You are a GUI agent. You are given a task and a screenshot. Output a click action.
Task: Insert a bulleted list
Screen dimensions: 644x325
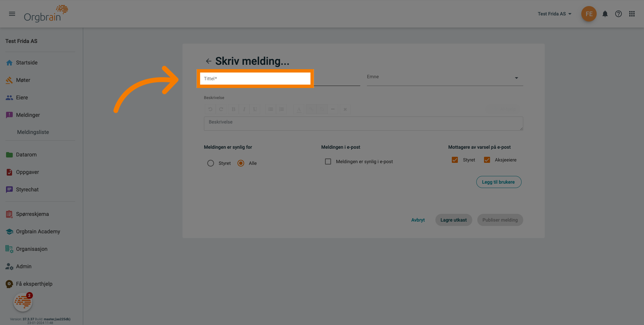click(x=271, y=109)
